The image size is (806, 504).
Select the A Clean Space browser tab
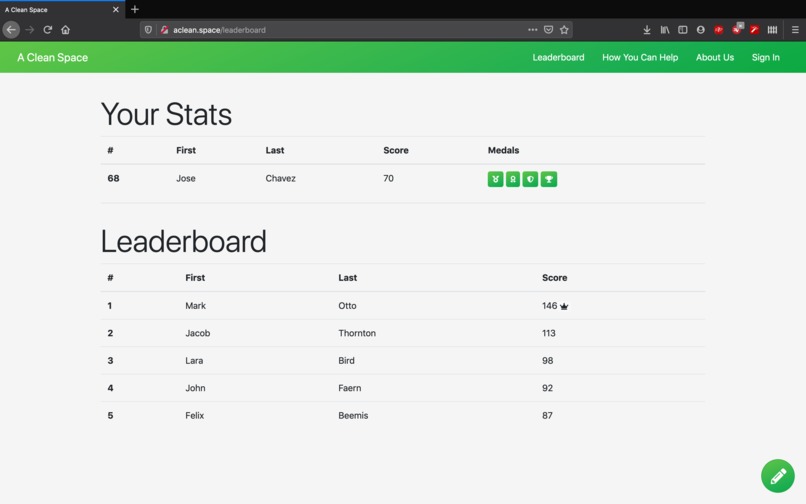(x=62, y=9)
